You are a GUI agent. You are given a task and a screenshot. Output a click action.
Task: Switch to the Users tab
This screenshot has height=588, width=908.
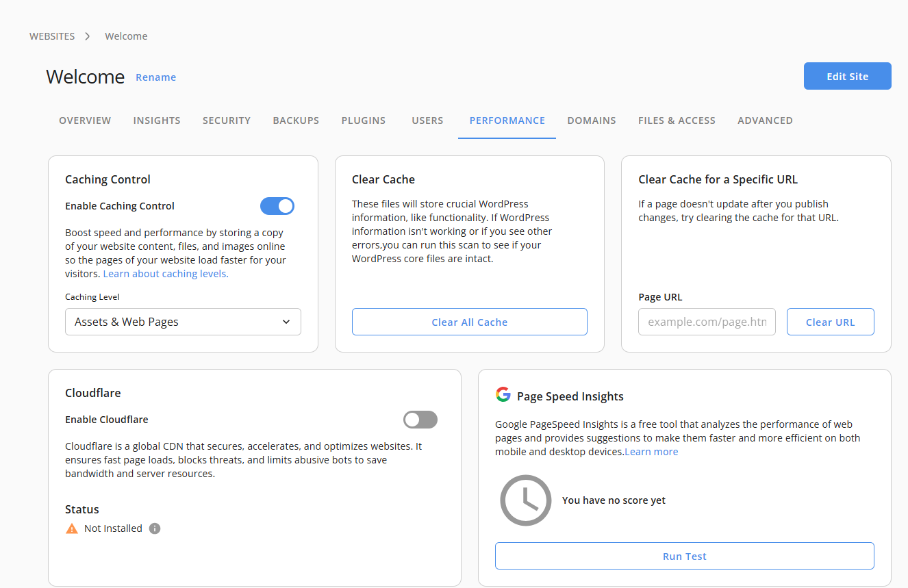point(427,120)
